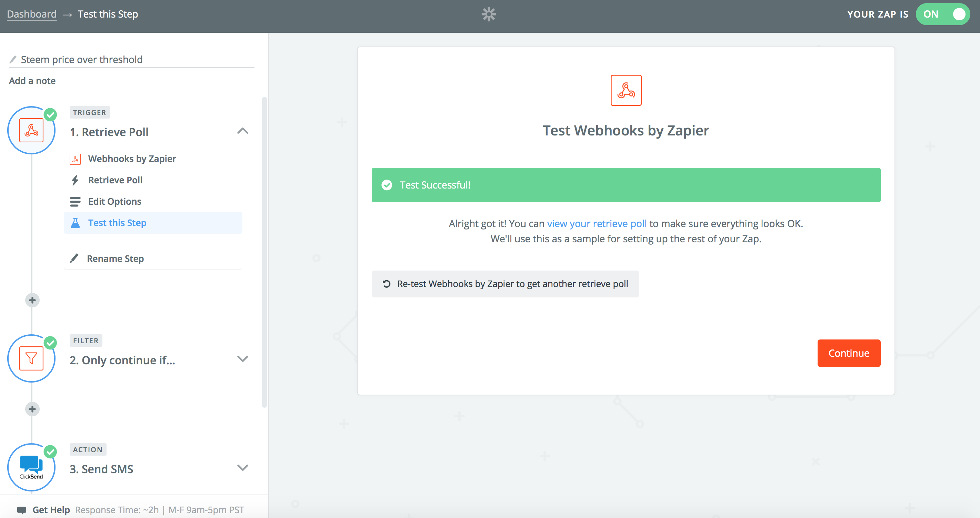Click the Test Webhooks by Zapier heading
This screenshot has width=980, height=518.
tap(626, 131)
